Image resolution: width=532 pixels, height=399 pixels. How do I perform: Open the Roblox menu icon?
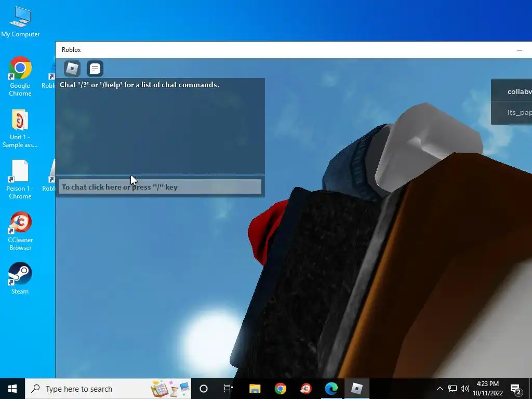tap(72, 69)
